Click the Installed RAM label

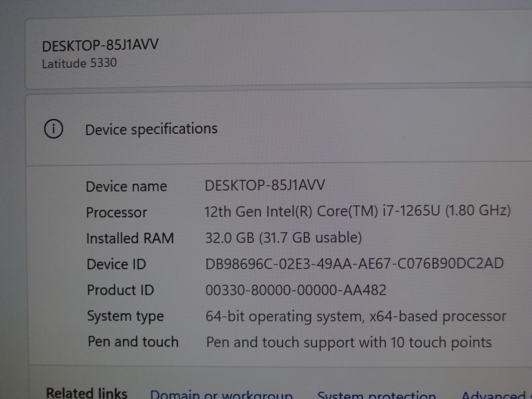(x=130, y=238)
